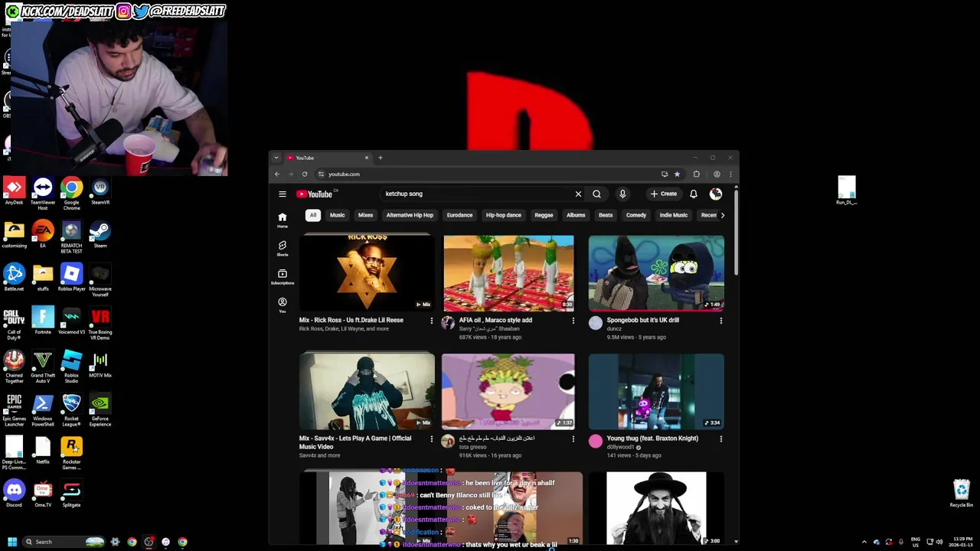Select the Music filter chip
980x551 pixels.
[337, 215]
